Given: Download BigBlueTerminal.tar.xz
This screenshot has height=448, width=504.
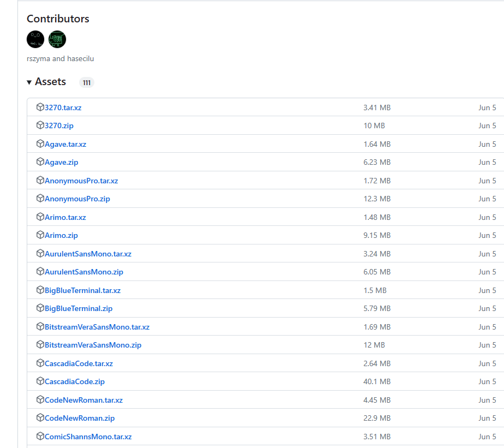Looking at the screenshot, I should click(x=82, y=291).
